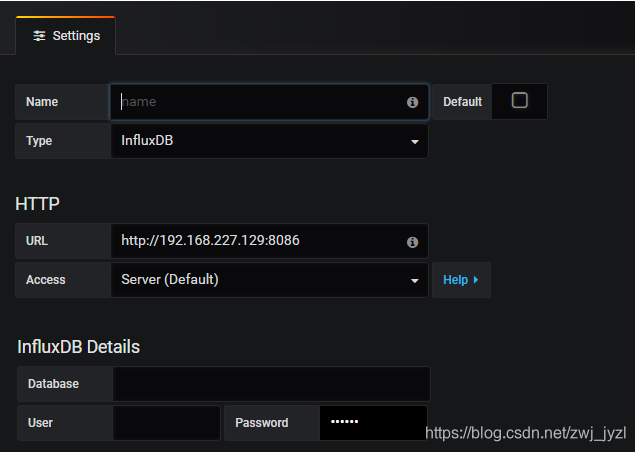The image size is (636, 452).
Task: Expand the Help section next to Access
Action: click(461, 280)
